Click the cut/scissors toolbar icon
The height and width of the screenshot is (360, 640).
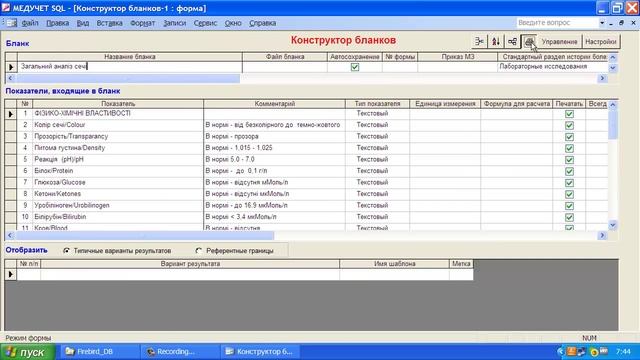pyautogui.click(x=479, y=42)
